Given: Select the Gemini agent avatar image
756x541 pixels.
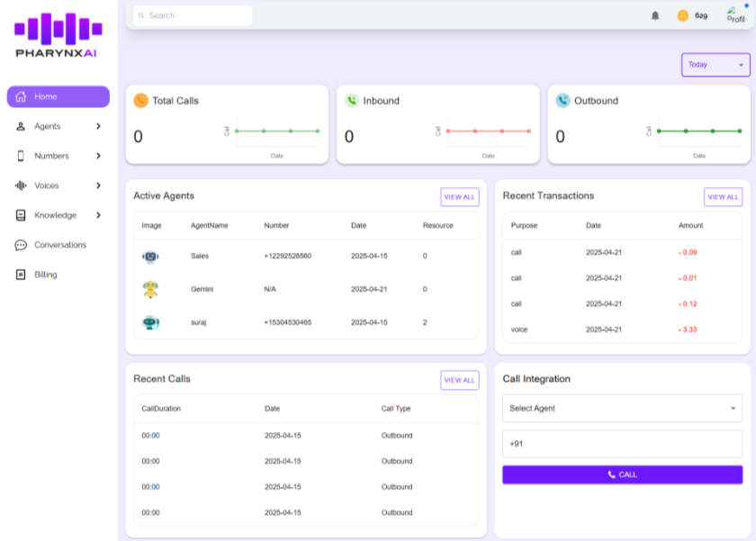Looking at the screenshot, I should point(150,289).
